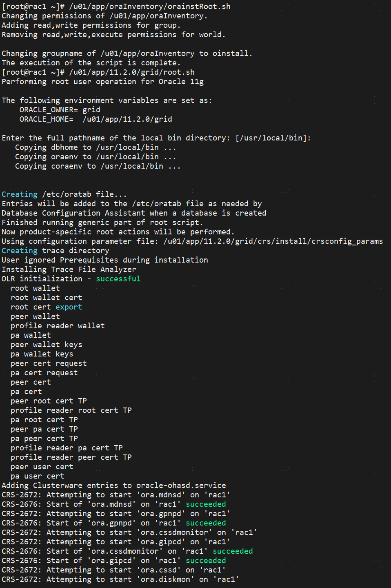Click the ORACLE_OWNER value 'grid'

tap(91, 110)
